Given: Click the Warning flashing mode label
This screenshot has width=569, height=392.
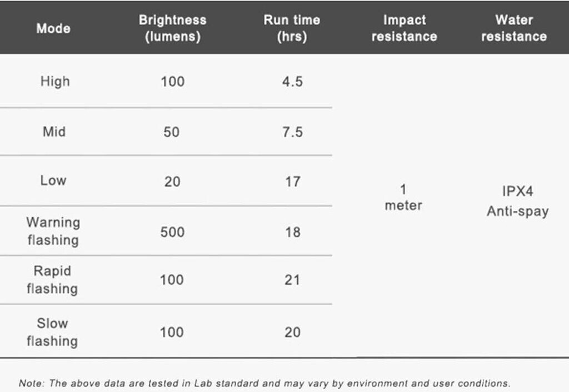Looking at the screenshot, I should point(53,231).
